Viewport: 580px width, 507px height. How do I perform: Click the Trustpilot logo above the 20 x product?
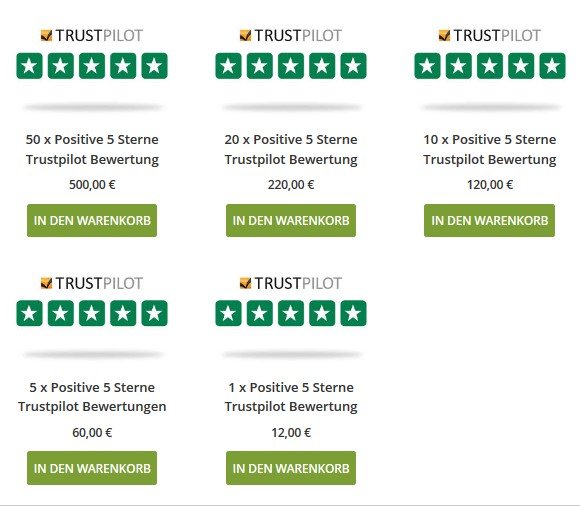291,36
